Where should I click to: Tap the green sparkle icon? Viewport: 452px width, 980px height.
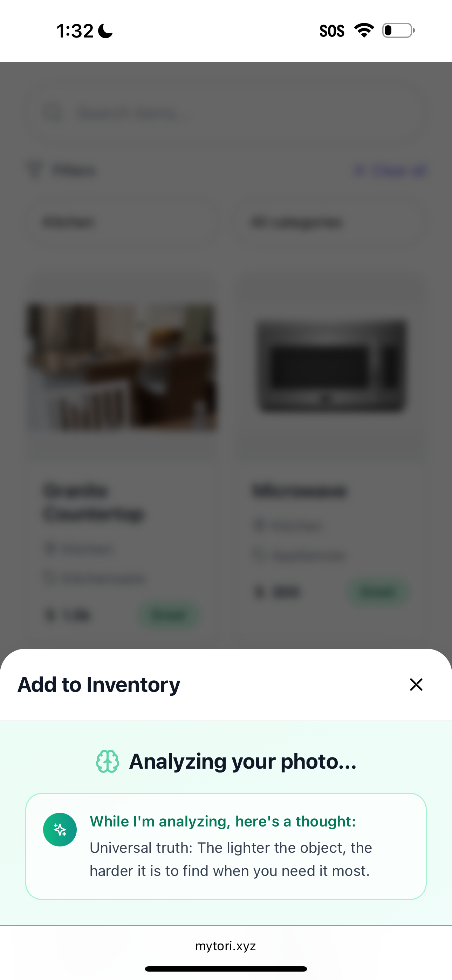(x=60, y=829)
